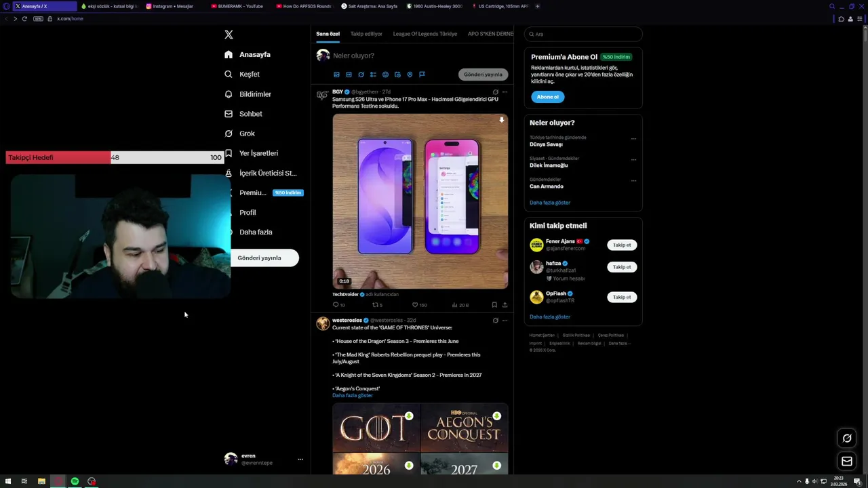Open Grok from the sidebar
The width and height of the screenshot is (868, 488).
coord(239,134)
